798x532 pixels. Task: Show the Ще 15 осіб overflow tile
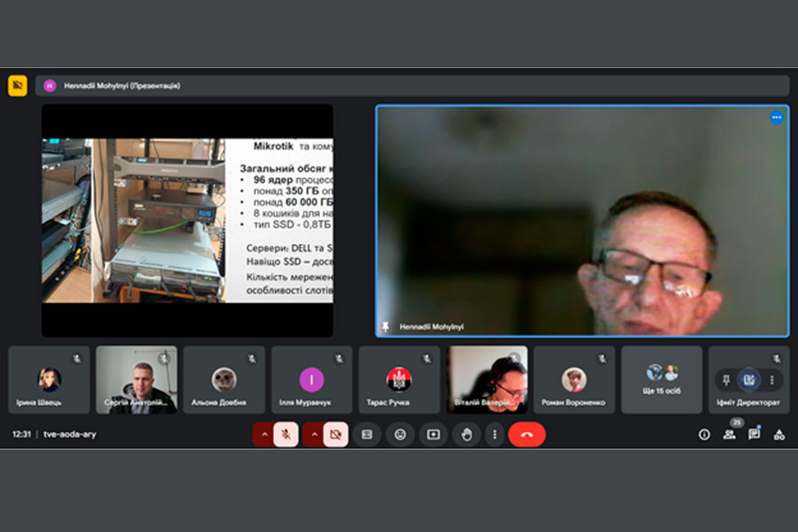(661, 379)
